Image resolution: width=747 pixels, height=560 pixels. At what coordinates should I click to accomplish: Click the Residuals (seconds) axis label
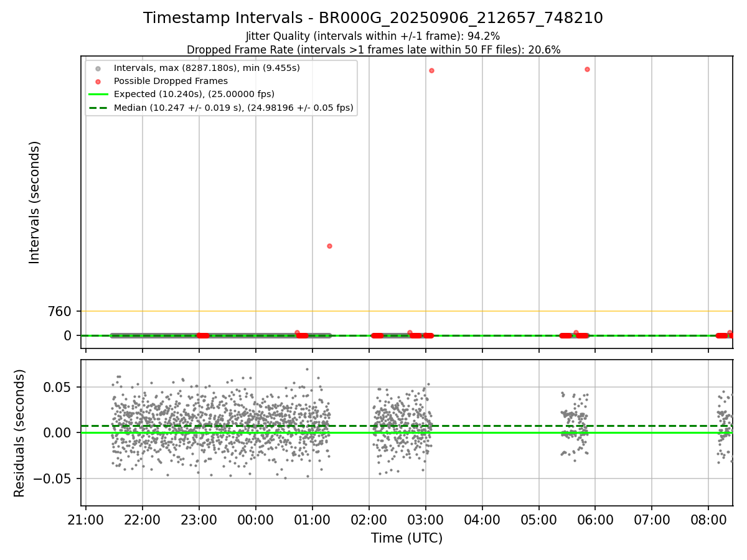tap(21, 433)
